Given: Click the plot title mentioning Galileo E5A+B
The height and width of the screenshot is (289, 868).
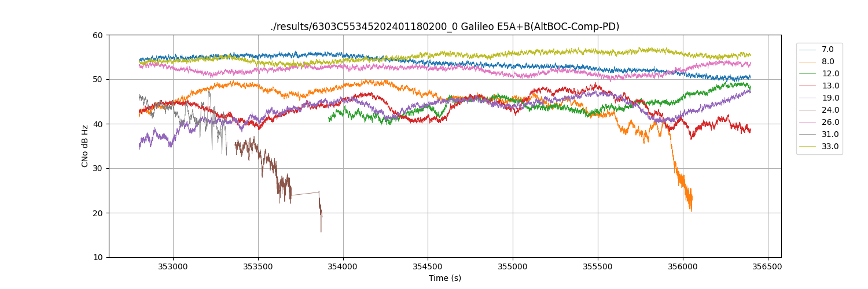Looking at the screenshot, I should click(x=444, y=27).
